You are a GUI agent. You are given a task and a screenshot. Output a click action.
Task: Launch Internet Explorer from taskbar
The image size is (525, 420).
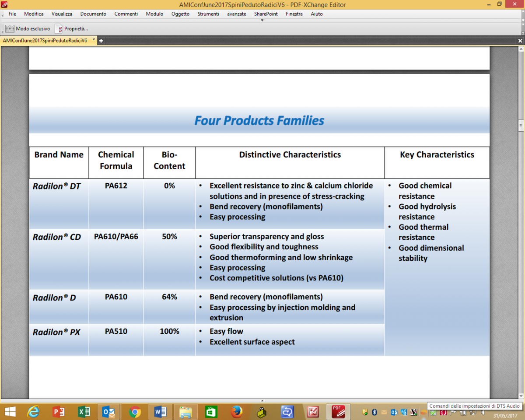pyautogui.click(x=33, y=412)
